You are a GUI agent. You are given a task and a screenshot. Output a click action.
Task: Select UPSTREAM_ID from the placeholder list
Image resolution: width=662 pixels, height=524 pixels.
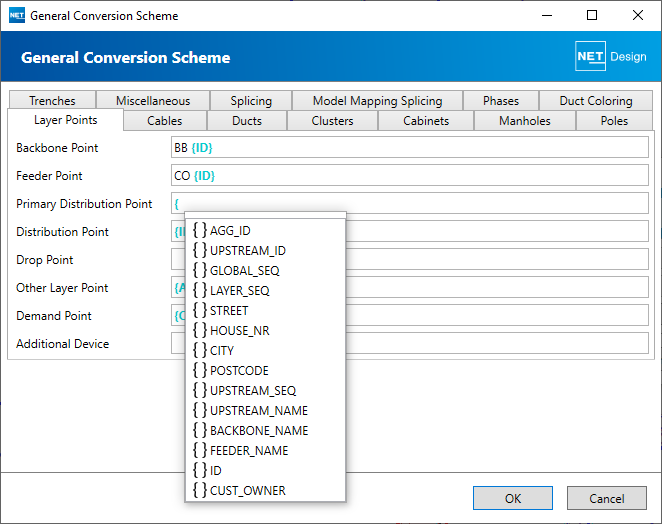265,250
